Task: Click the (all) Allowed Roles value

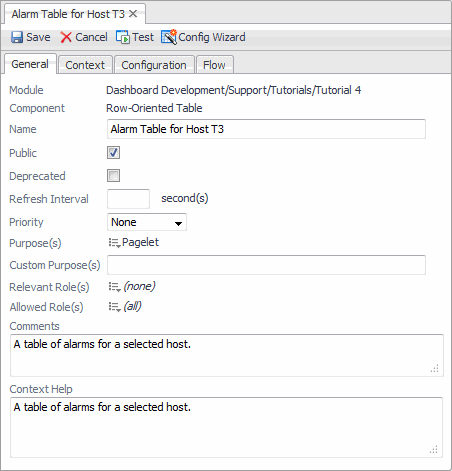Action: (x=132, y=306)
